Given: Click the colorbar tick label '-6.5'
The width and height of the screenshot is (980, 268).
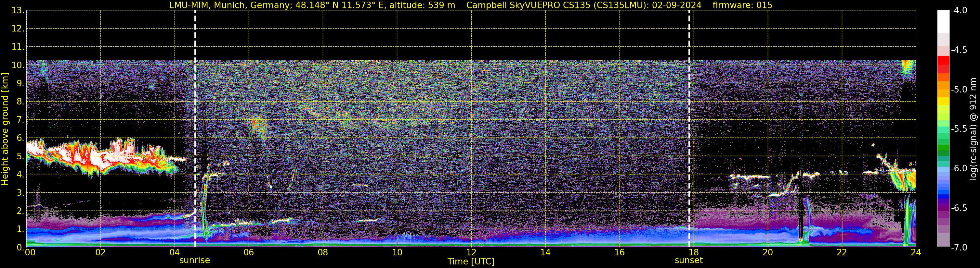Looking at the screenshot, I should point(959,208).
